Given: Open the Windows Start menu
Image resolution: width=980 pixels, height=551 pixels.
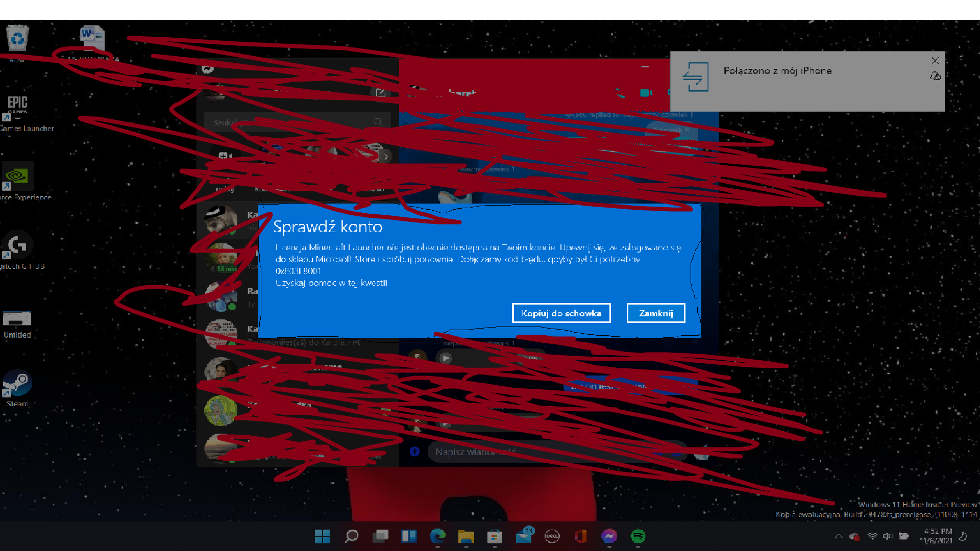Looking at the screenshot, I should click(323, 536).
